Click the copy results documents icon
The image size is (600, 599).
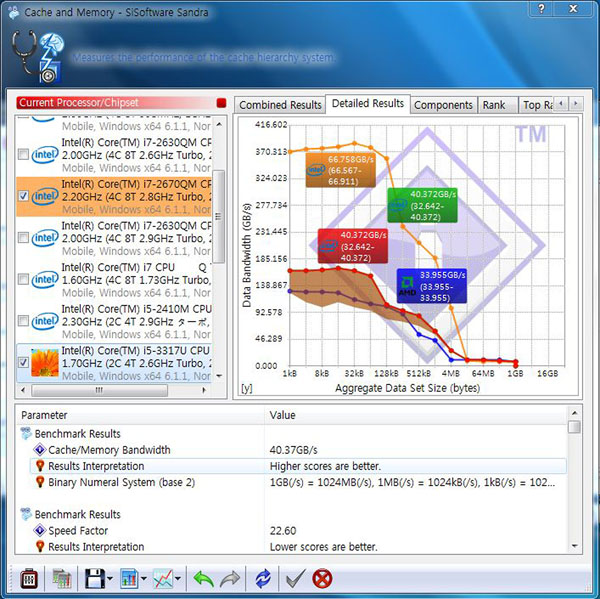[62, 578]
